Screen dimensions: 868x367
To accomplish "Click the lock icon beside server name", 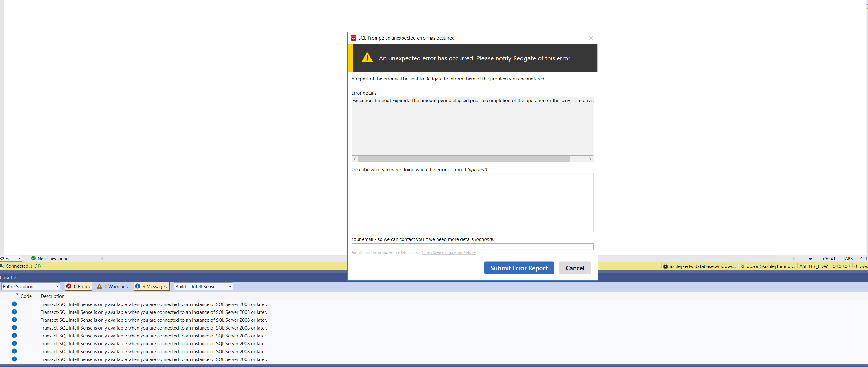I will [x=665, y=266].
